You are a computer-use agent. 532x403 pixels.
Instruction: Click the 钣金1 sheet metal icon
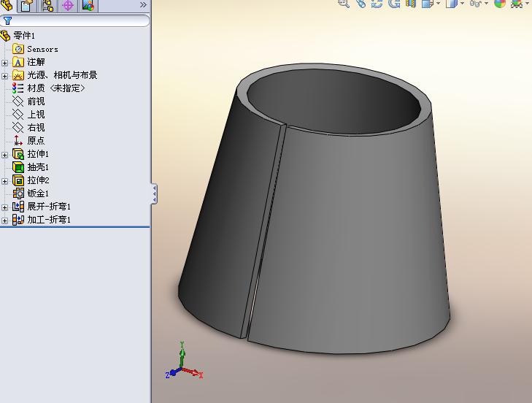[18, 193]
